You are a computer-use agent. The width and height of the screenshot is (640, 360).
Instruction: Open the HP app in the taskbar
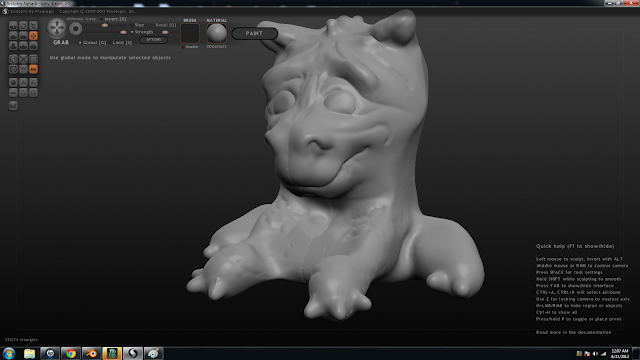pyautogui.click(x=50, y=353)
